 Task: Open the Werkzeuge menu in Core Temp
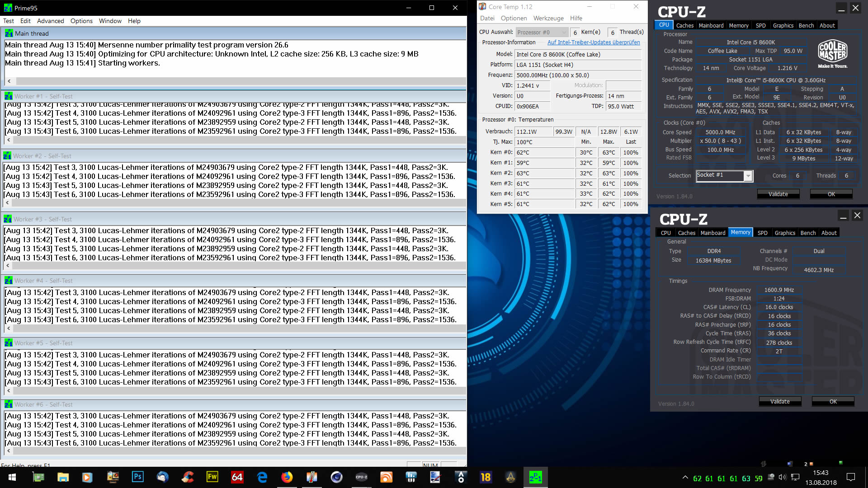[548, 18]
